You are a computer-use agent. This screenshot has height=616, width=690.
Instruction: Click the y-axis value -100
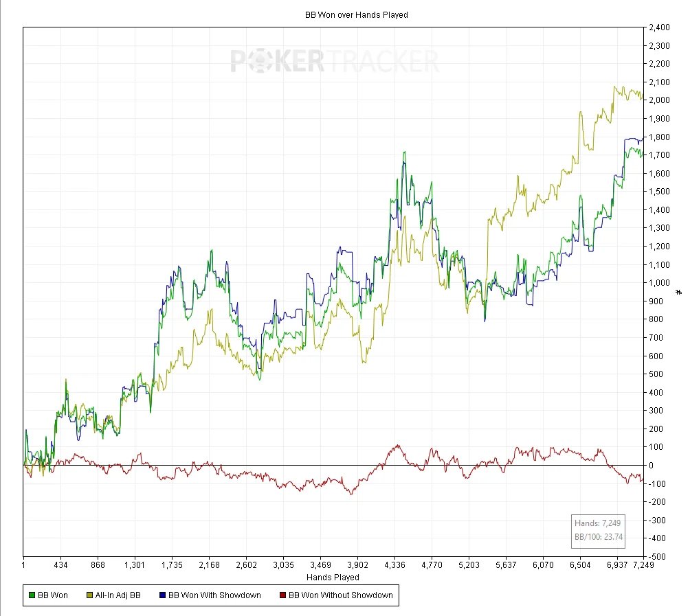pyautogui.click(x=656, y=483)
